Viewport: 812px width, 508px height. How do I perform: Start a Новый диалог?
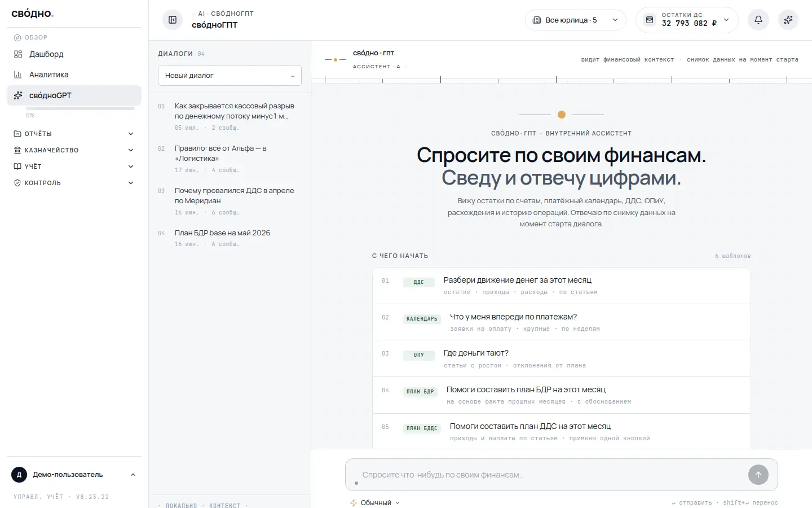pos(230,75)
